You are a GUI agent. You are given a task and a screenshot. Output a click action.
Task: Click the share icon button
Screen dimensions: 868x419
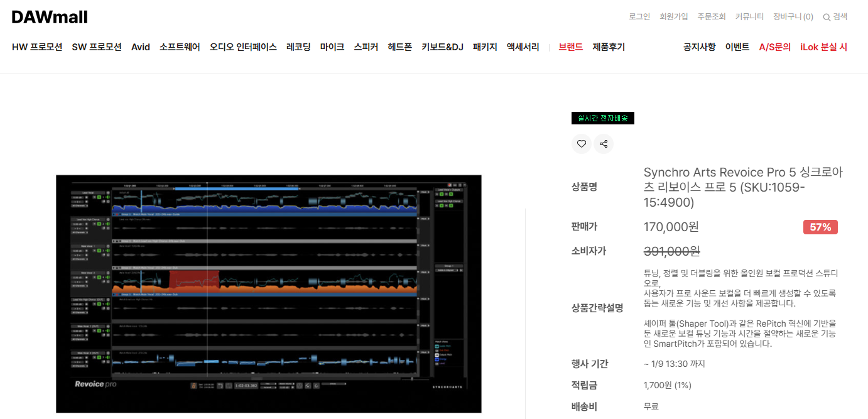(x=604, y=144)
